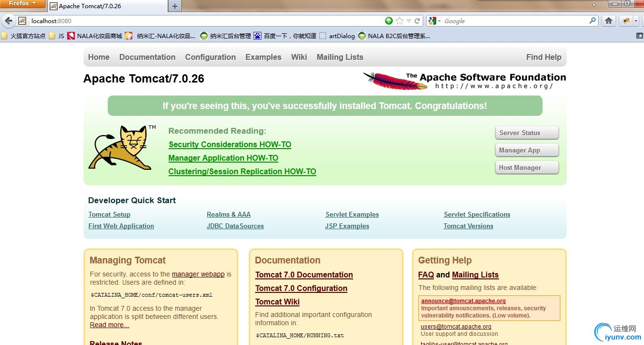Open the JS bookmarks folder

point(57,36)
